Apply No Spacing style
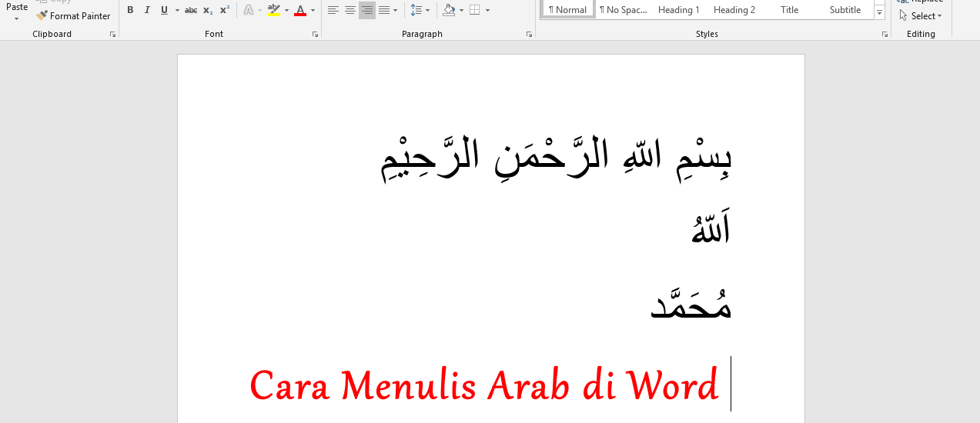 (624, 9)
